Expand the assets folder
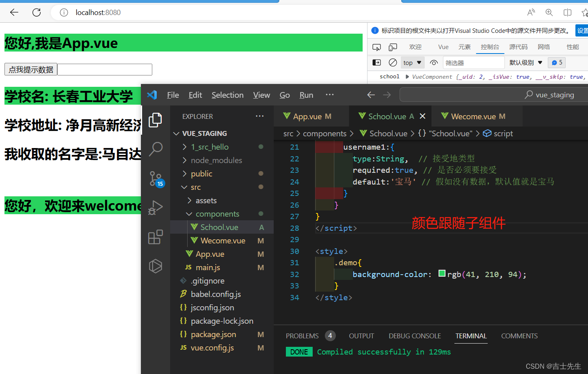Viewport: 588px width, 374px height. [x=190, y=200]
